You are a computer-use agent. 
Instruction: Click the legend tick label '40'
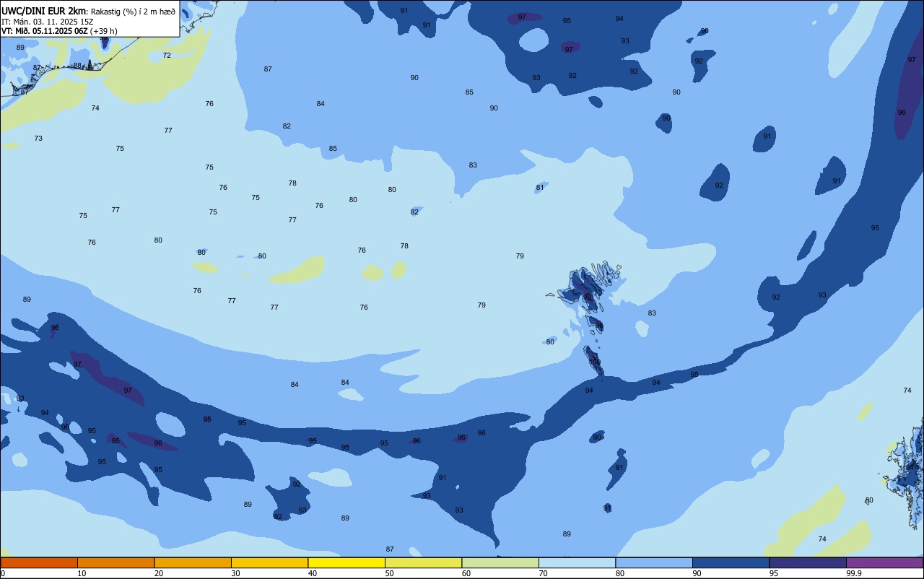313,573
